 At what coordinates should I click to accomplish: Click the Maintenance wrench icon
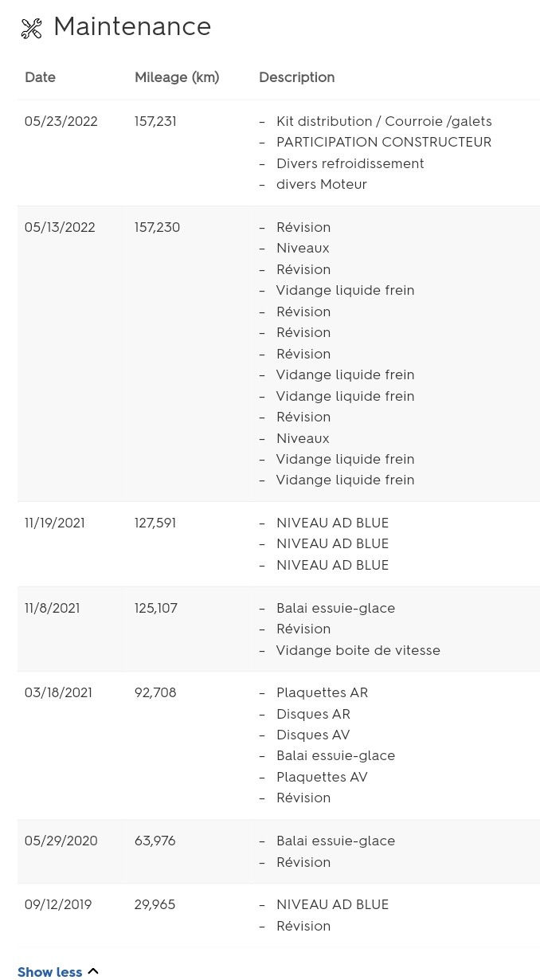tap(31, 29)
